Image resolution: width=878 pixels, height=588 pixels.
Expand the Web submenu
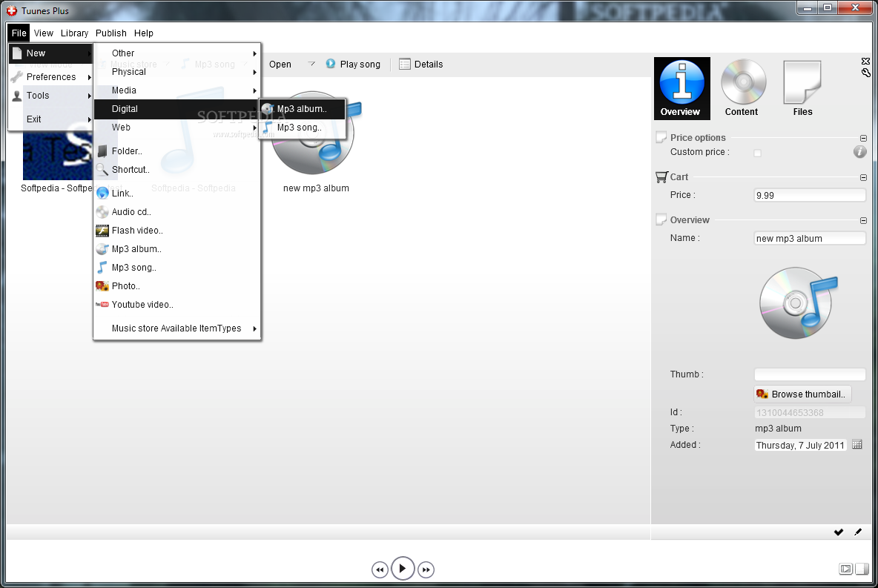click(x=177, y=127)
